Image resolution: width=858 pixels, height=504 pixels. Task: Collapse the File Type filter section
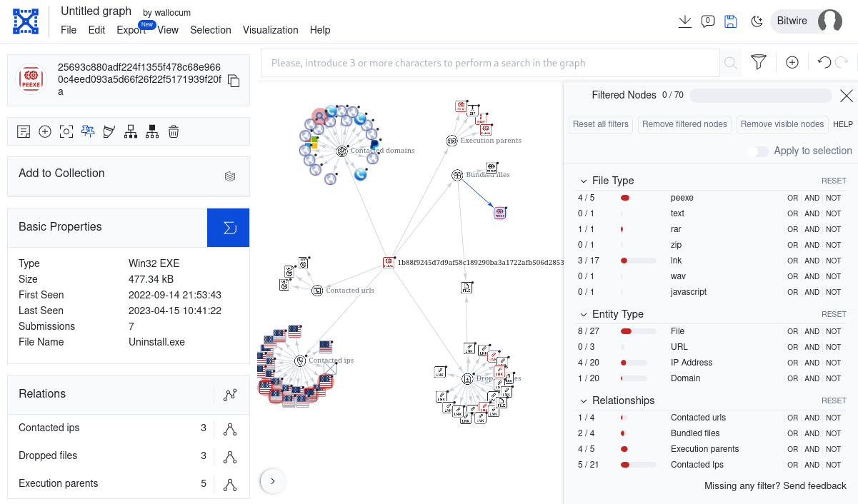click(582, 181)
